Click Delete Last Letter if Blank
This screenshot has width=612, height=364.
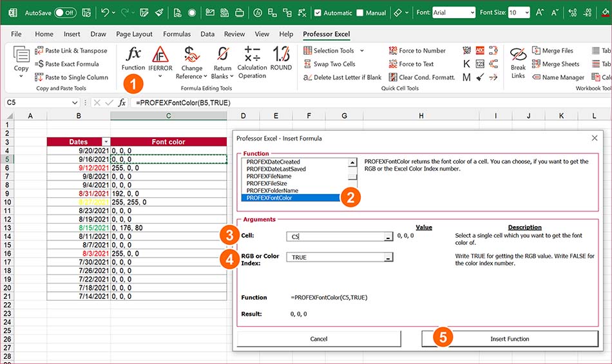pyautogui.click(x=343, y=77)
